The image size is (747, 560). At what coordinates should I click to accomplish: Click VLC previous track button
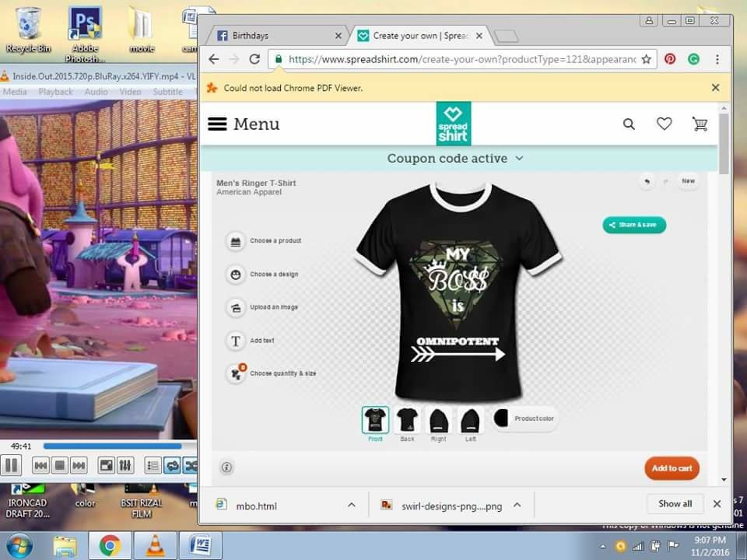click(x=41, y=465)
